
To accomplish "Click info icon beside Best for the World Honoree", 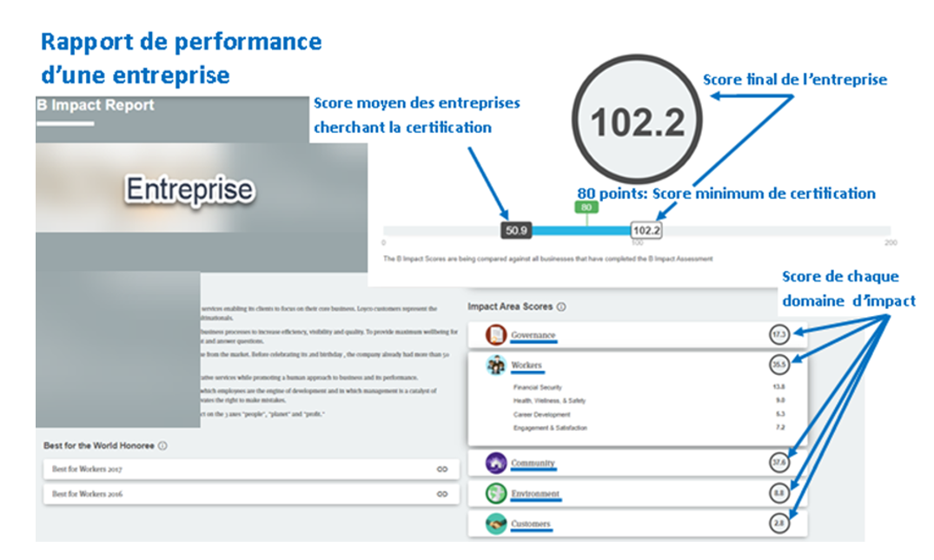I will [163, 445].
